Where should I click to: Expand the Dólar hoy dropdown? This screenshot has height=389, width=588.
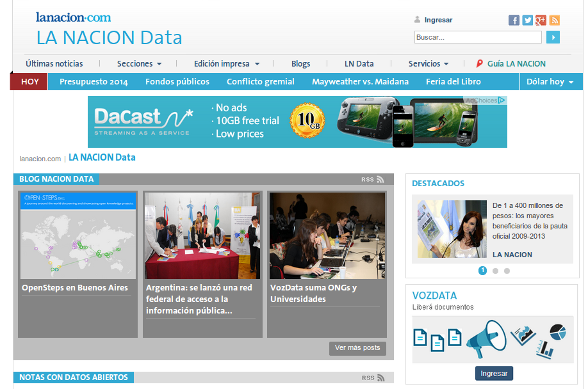550,82
